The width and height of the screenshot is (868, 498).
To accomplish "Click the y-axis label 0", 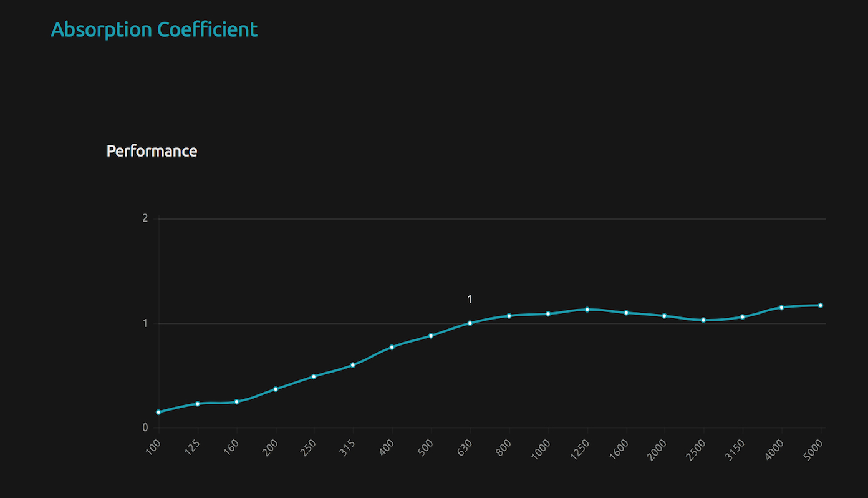I will click(x=145, y=427).
